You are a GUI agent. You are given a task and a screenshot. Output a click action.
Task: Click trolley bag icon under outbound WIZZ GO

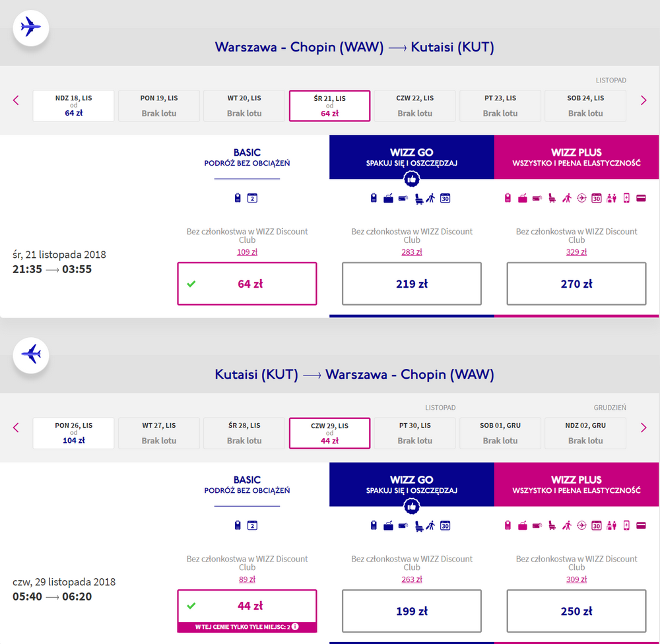tap(388, 198)
